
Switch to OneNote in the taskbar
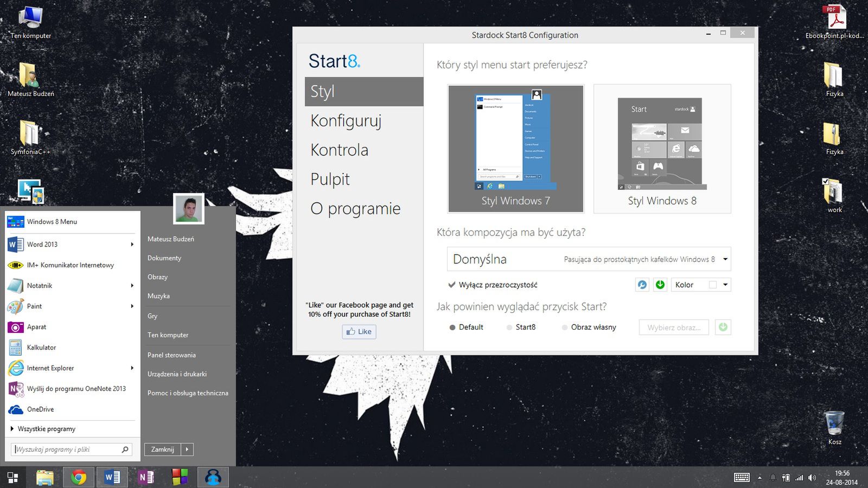pyautogui.click(x=146, y=477)
